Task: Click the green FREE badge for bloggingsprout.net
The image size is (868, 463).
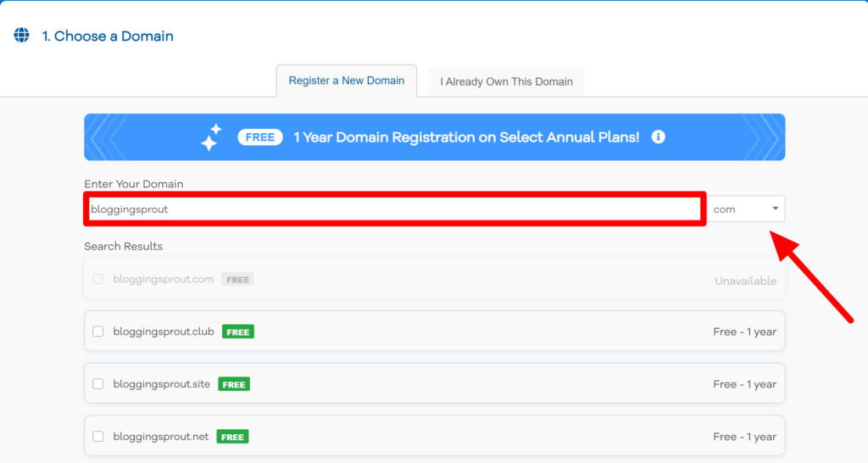Action: pyautogui.click(x=232, y=437)
